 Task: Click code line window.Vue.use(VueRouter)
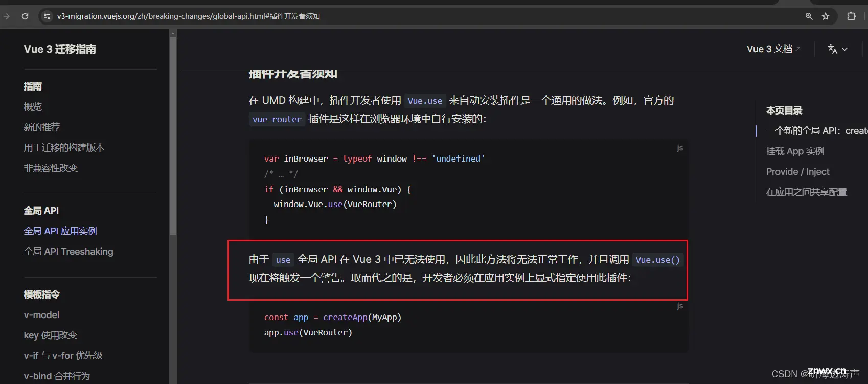click(335, 204)
